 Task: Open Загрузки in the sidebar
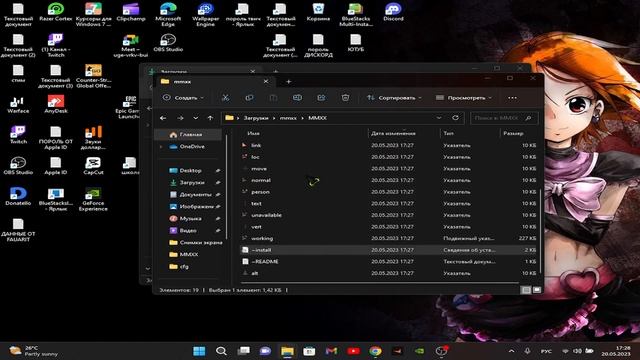tap(191, 182)
